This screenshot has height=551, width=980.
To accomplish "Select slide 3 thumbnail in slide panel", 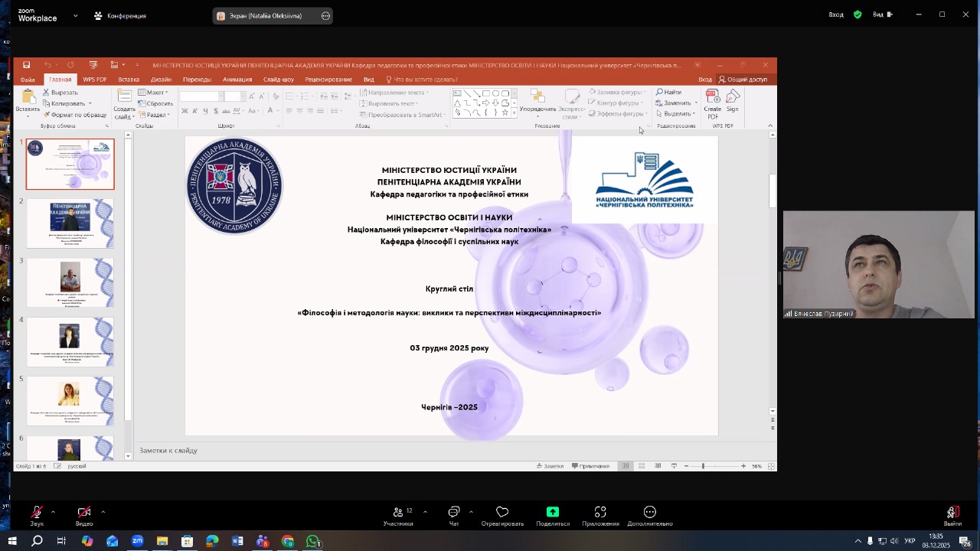I will [70, 282].
